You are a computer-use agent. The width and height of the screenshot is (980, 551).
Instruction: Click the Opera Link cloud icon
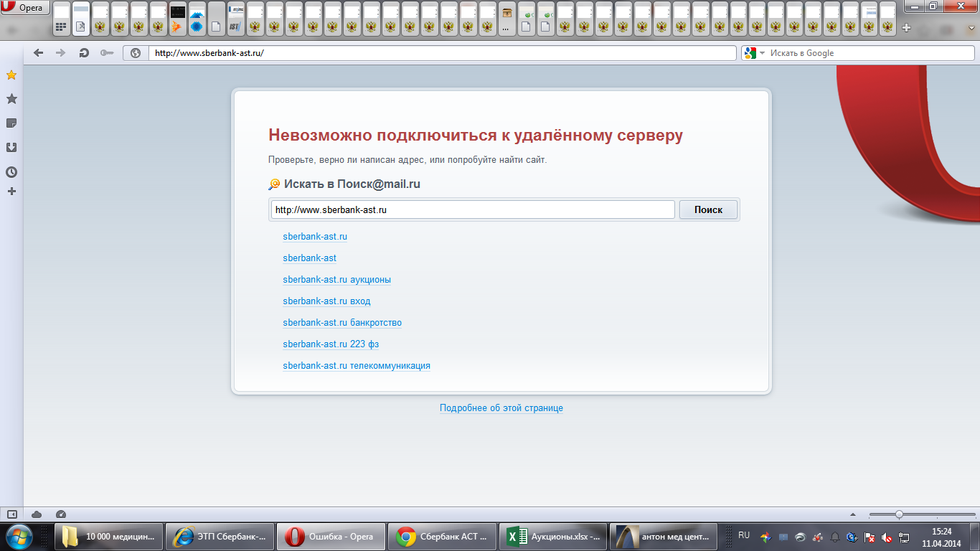coord(37,514)
